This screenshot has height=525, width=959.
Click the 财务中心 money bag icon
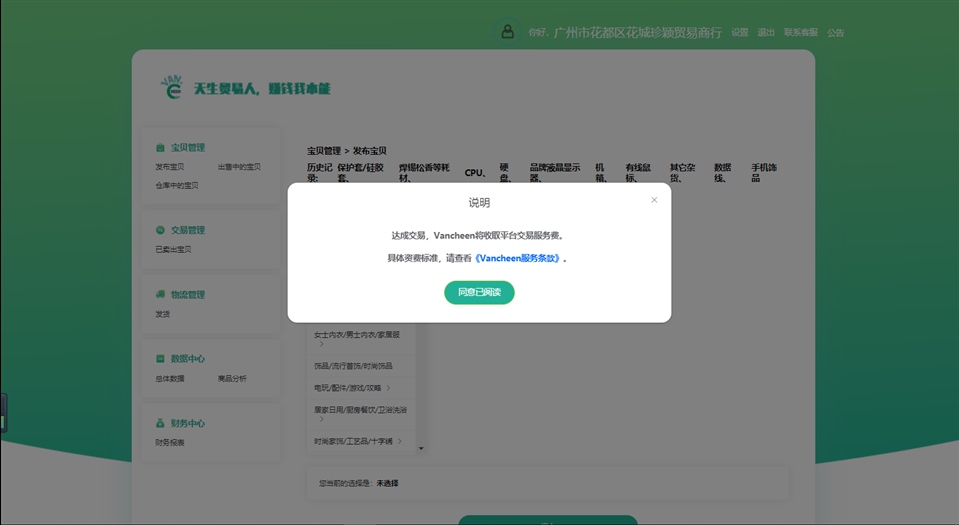tap(160, 423)
